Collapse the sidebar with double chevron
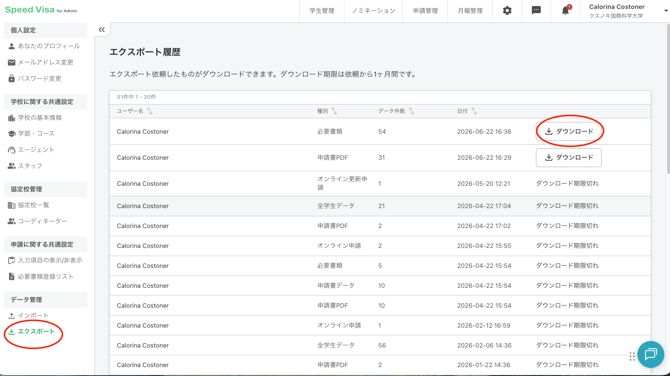This screenshot has width=670, height=376. coord(102,29)
